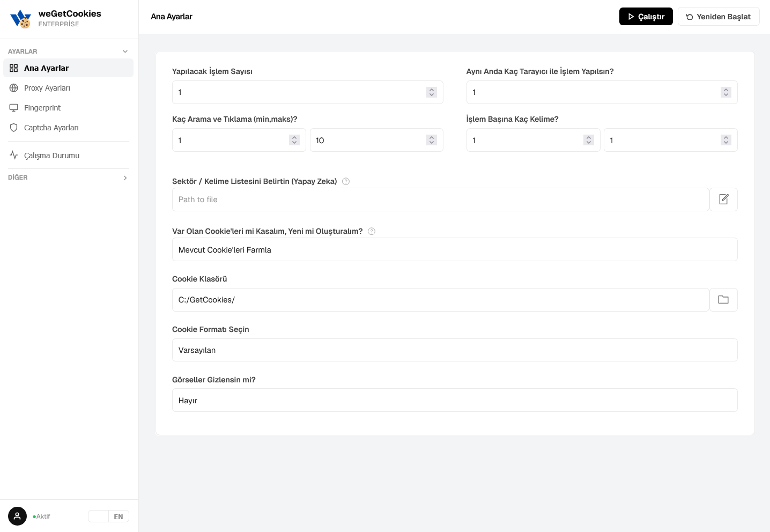Image resolution: width=770 pixels, height=532 pixels.
Task: Click the Aynı Anda Kaç Tarayıcı input field
Action: [x=602, y=92]
